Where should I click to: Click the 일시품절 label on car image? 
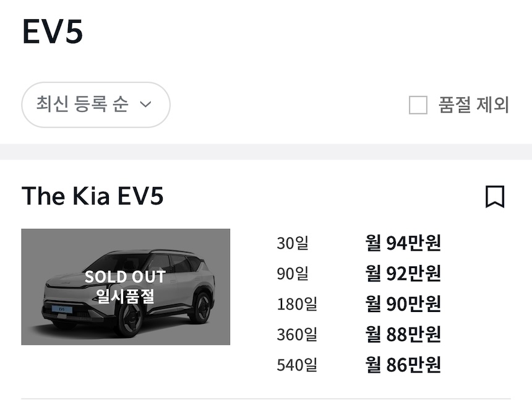[125, 296]
